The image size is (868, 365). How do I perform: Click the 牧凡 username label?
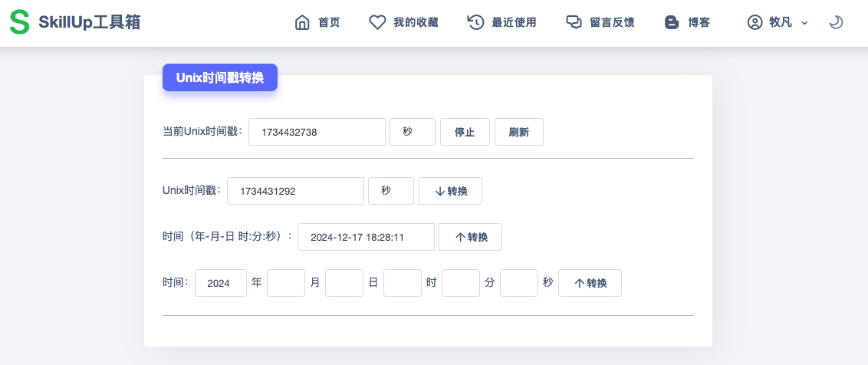click(x=781, y=22)
